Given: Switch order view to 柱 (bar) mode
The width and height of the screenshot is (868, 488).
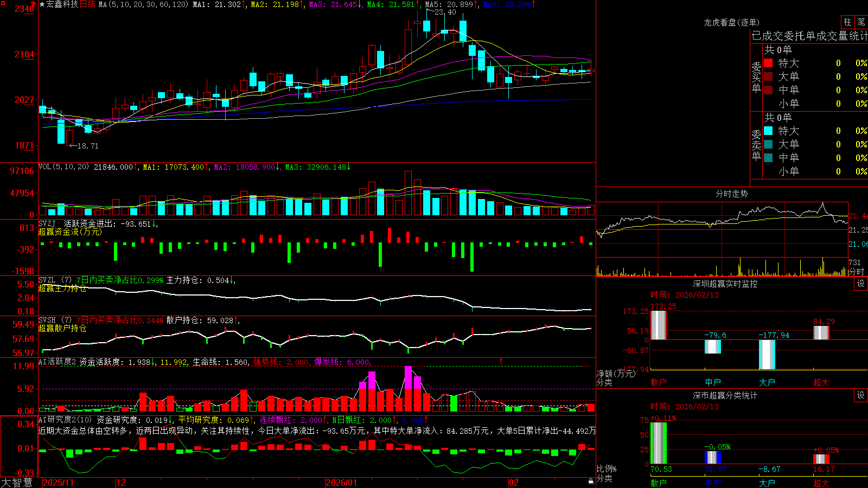Looking at the screenshot, I should click(847, 22).
